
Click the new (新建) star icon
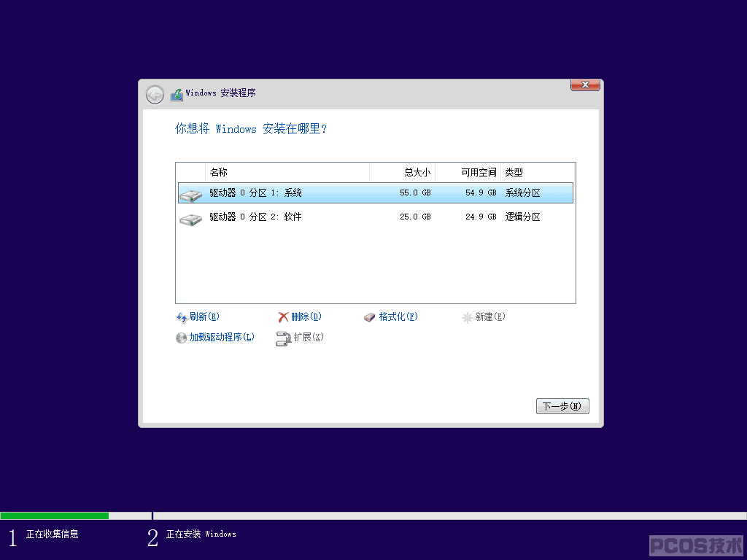pyautogui.click(x=467, y=317)
